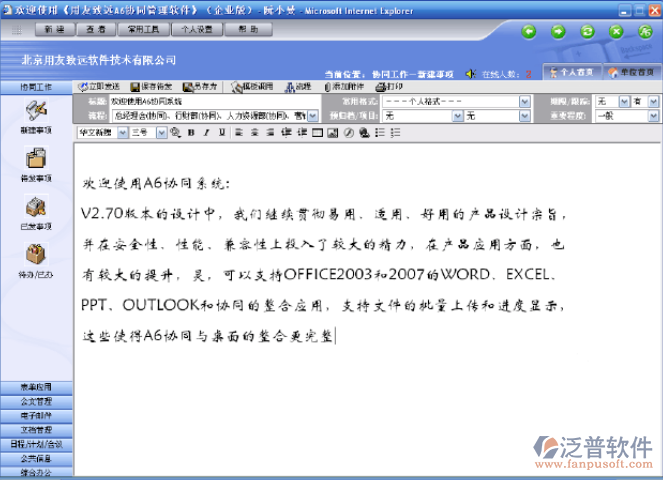
Task: Click the speaker sound icon
Action: 471,74
